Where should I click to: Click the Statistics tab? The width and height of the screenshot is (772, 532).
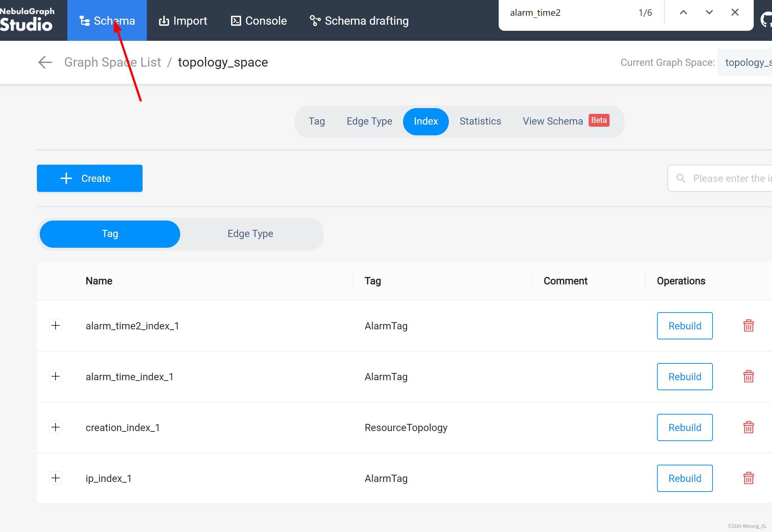pyautogui.click(x=480, y=121)
